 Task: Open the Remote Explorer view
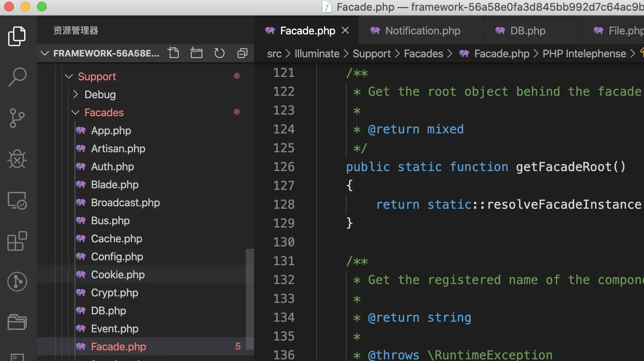[17, 201]
